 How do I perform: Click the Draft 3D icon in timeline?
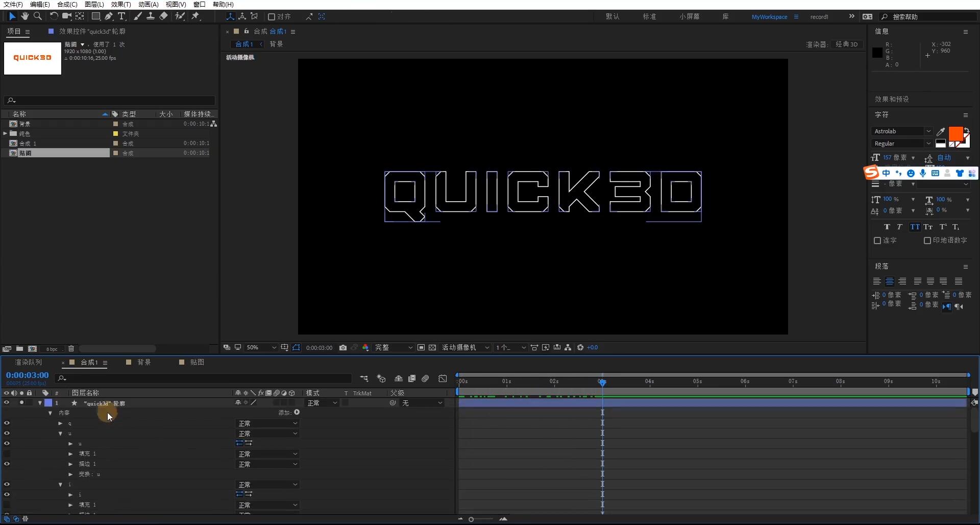[x=381, y=378]
